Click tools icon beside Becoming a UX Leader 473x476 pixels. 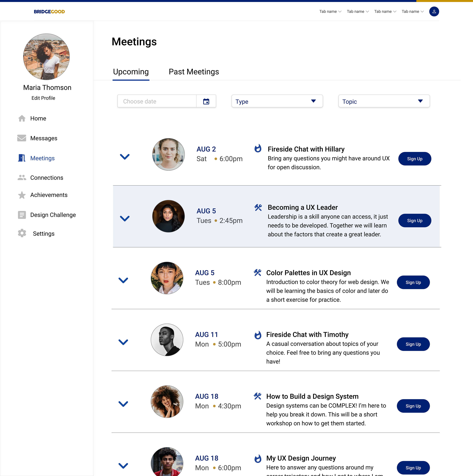[258, 207]
